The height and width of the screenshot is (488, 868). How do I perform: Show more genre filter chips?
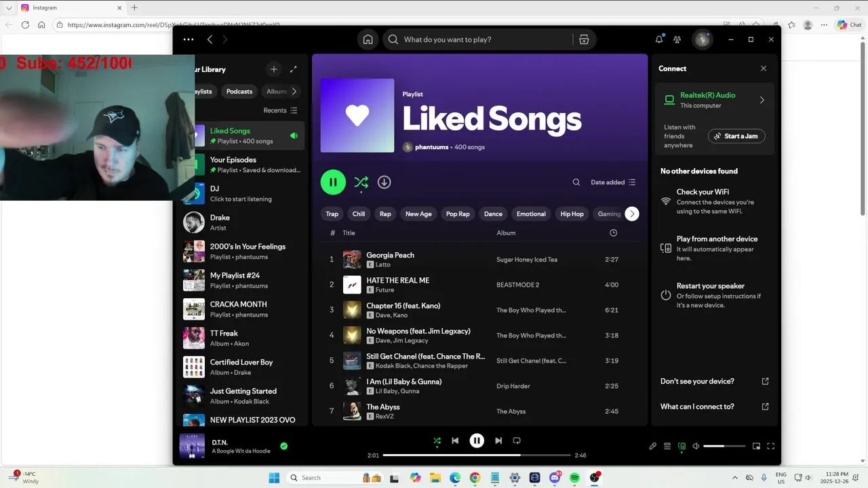tap(631, 214)
